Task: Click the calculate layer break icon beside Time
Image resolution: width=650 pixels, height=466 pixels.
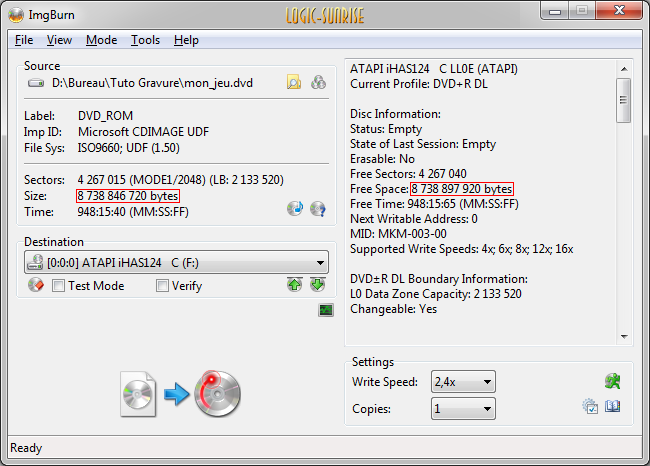Action: tap(295, 209)
